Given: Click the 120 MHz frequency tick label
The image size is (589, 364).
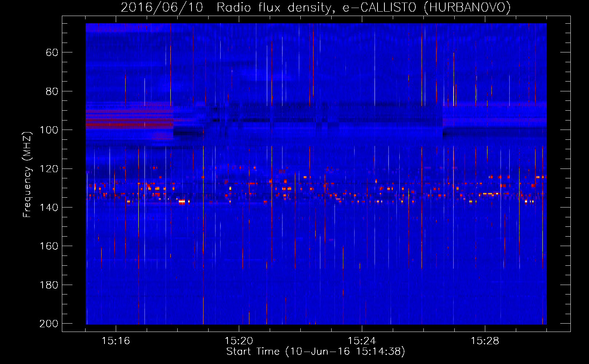Looking at the screenshot, I should coord(49,169).
